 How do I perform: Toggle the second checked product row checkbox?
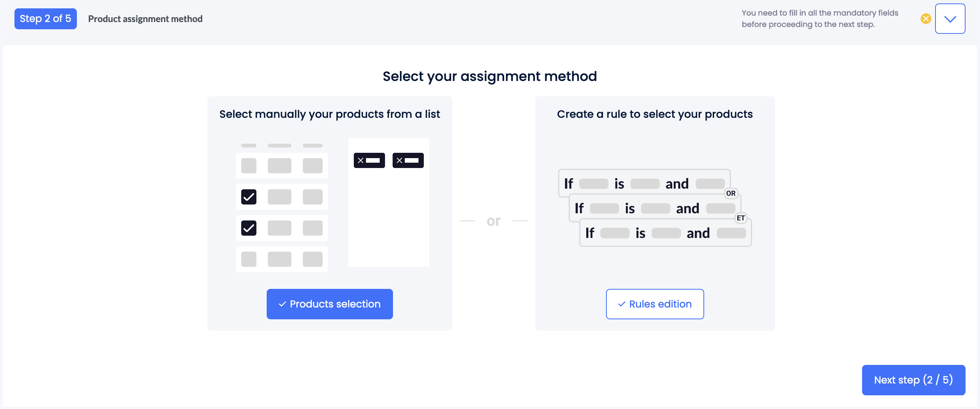pos(249,228)
